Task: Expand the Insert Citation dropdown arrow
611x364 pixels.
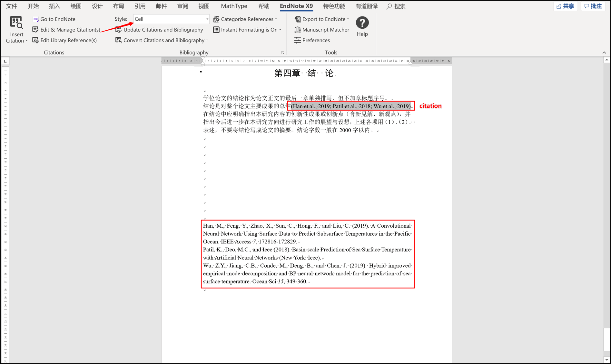Action: coord(26,41)
